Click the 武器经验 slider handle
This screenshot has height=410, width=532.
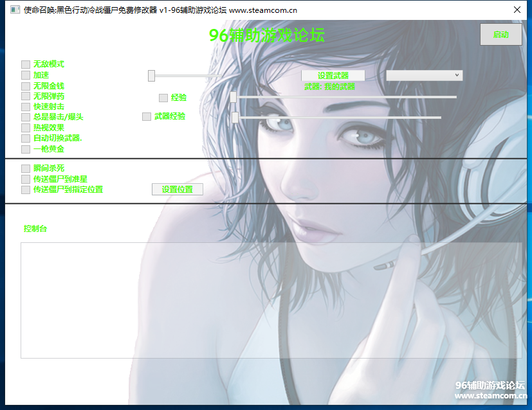235,117
